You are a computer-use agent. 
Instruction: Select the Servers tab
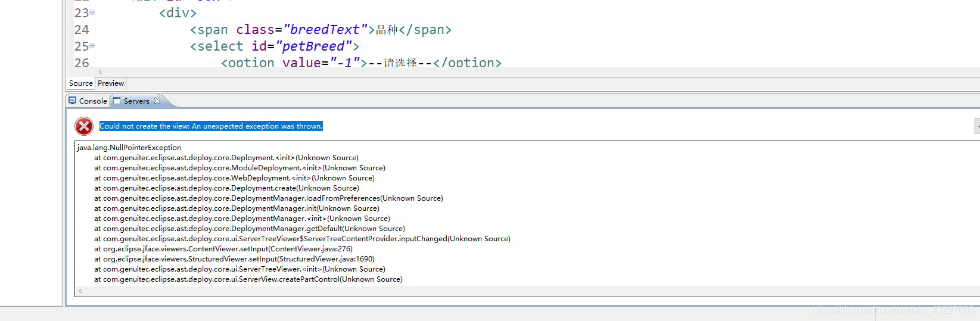[x=136, y=101]
